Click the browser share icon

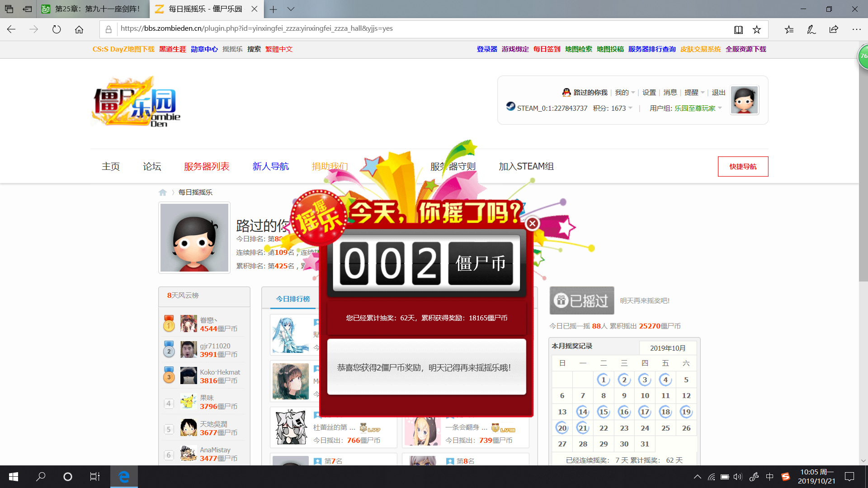coord(834,29)
